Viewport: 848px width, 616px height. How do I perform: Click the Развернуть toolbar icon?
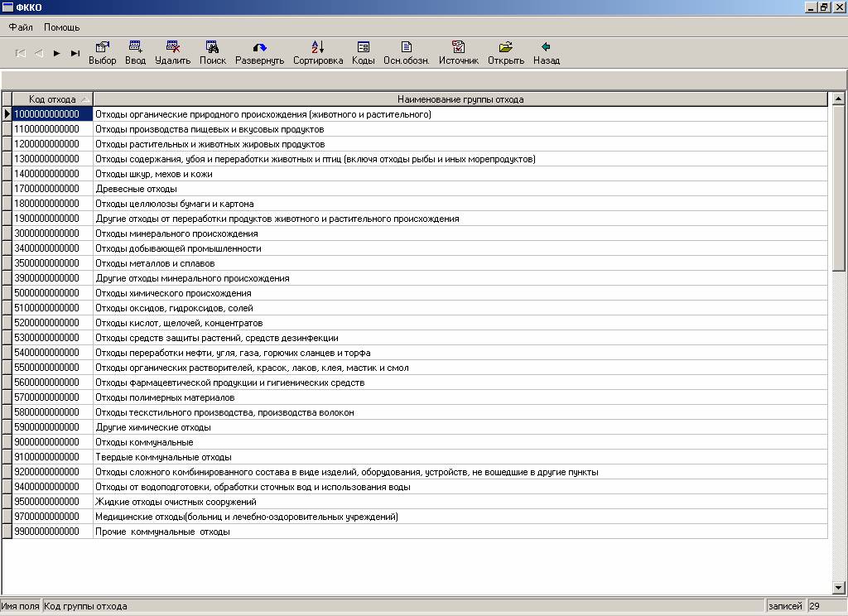(x=259, y=48)
